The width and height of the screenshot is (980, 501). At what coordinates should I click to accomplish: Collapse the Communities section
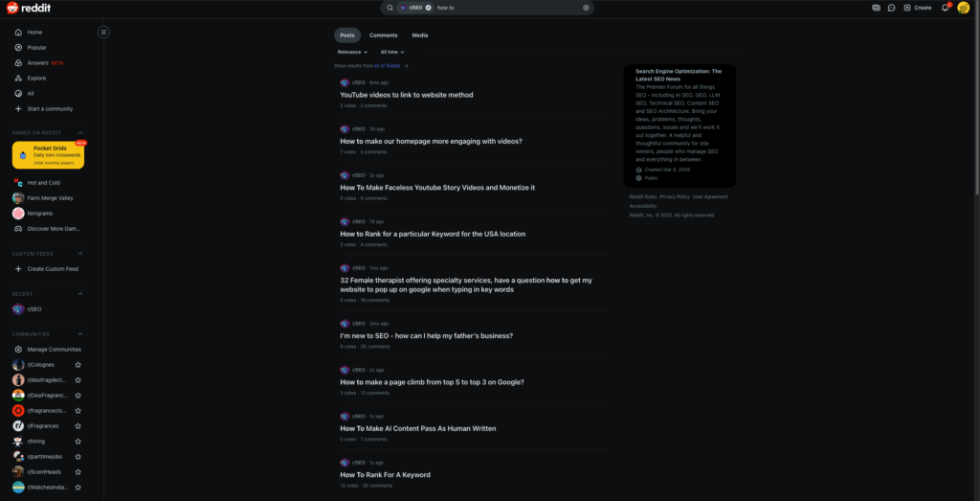click(80, 334)
